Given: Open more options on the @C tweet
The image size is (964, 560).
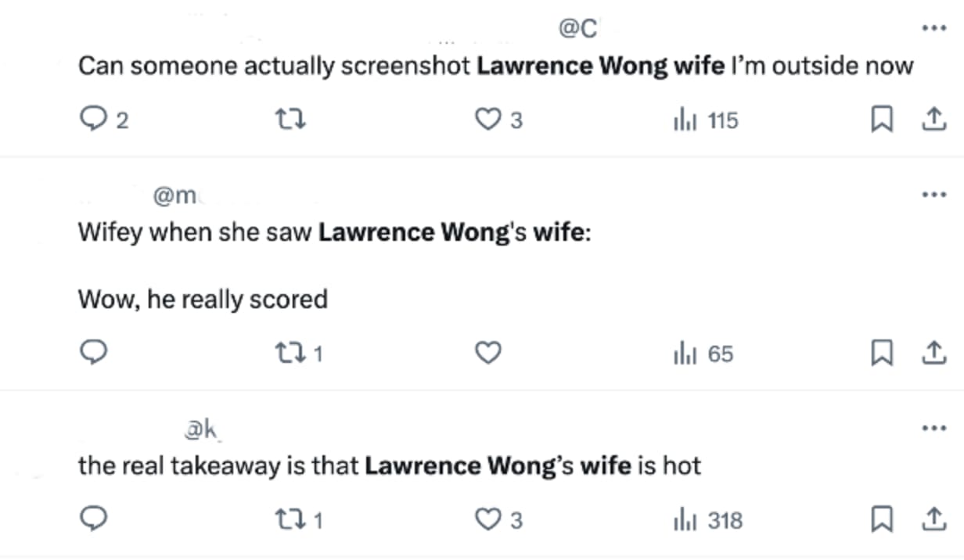Looking at the screenshot, I should coord(934,27).
